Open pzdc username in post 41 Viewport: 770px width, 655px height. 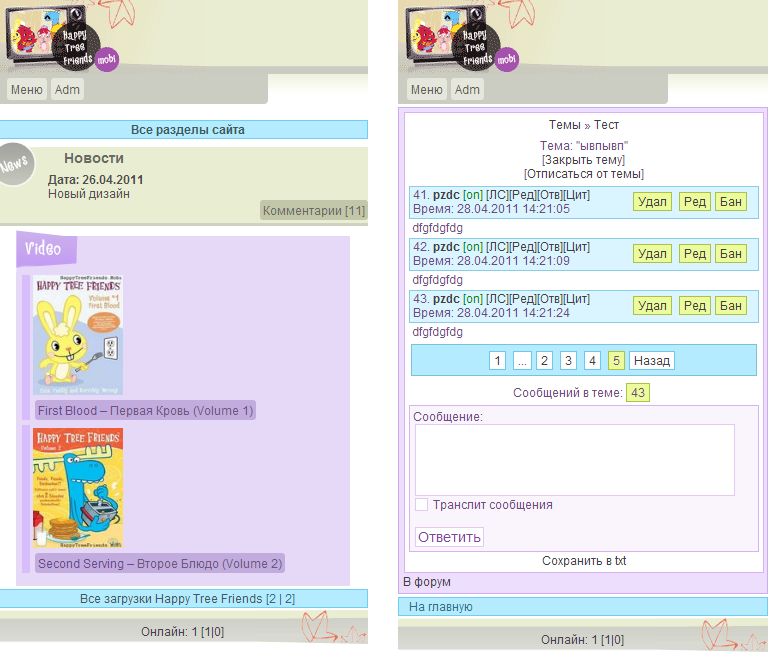click(446, 195)
